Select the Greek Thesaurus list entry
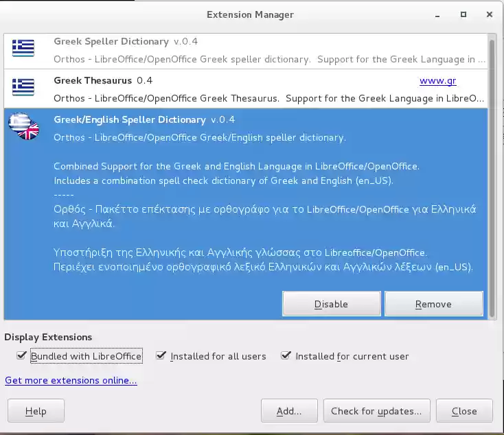 click(206, 88)
